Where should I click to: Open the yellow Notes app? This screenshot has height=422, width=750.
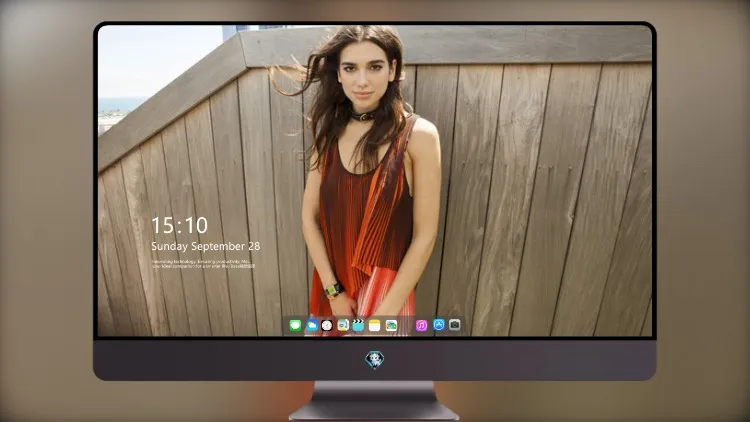(375, 325)
